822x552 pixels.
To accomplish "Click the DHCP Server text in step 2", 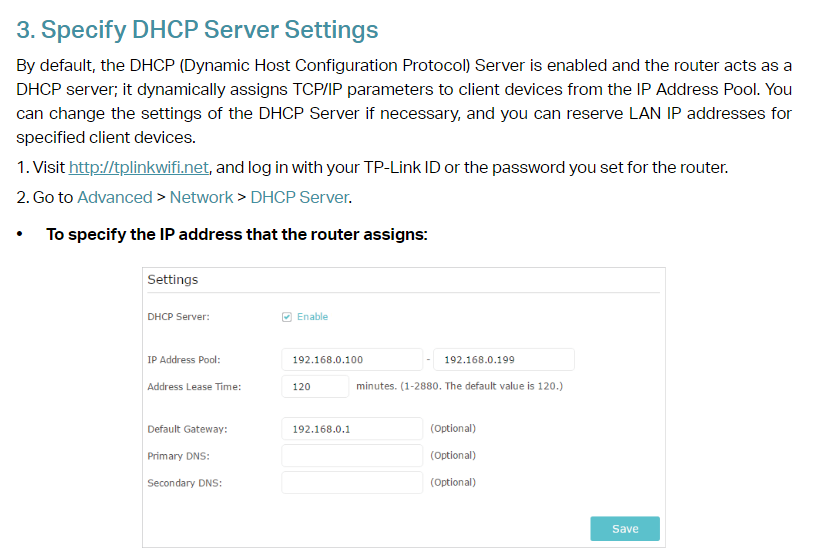I will (x=300, y=197).
